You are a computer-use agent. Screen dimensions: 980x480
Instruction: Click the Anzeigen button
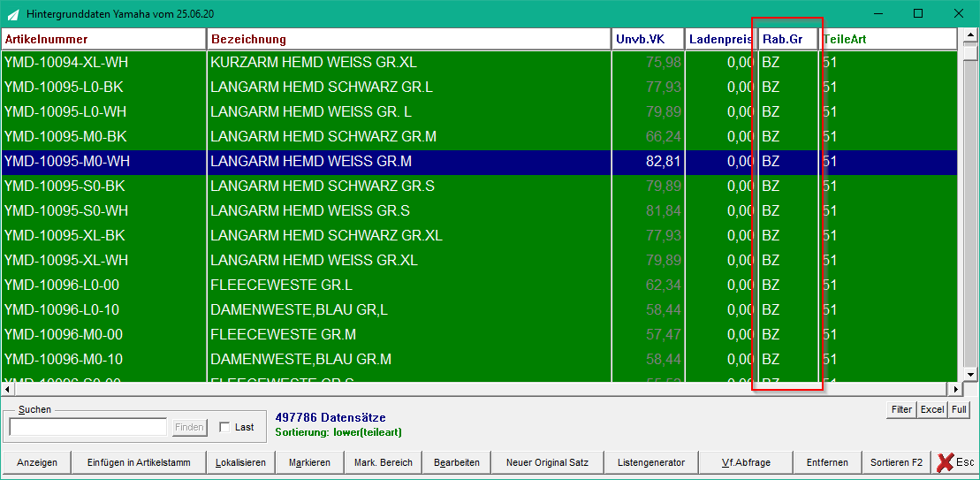pos(37,462)
